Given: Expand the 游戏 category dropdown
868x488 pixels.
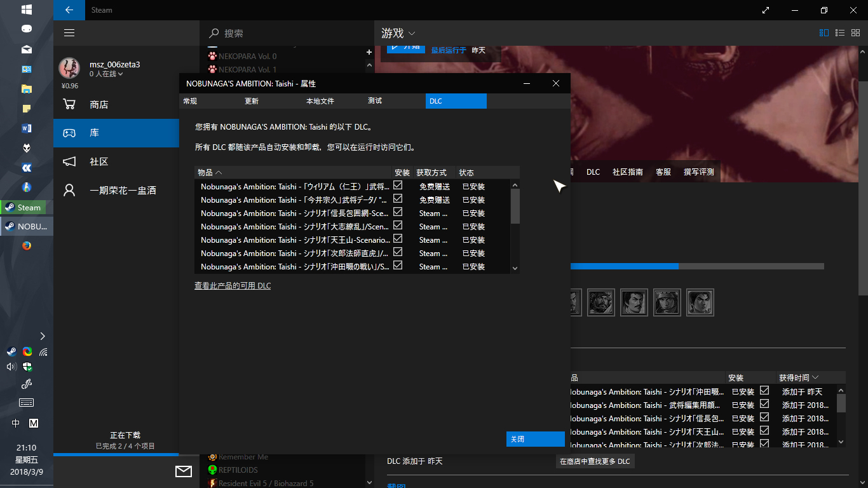Looking at the screenshot, I should click(398, 33).
